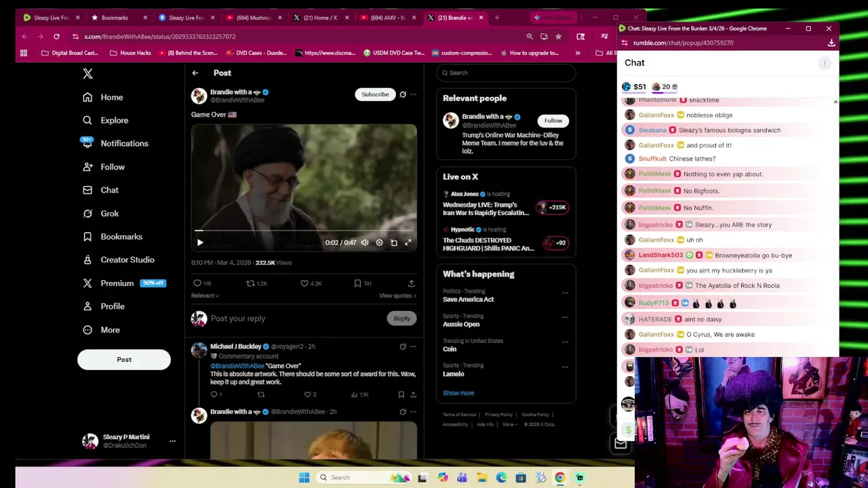This screenshot has height=488, width=868.
Task: Open Microsoft Edge from taskbar
Action: click(x=501, y=478)
